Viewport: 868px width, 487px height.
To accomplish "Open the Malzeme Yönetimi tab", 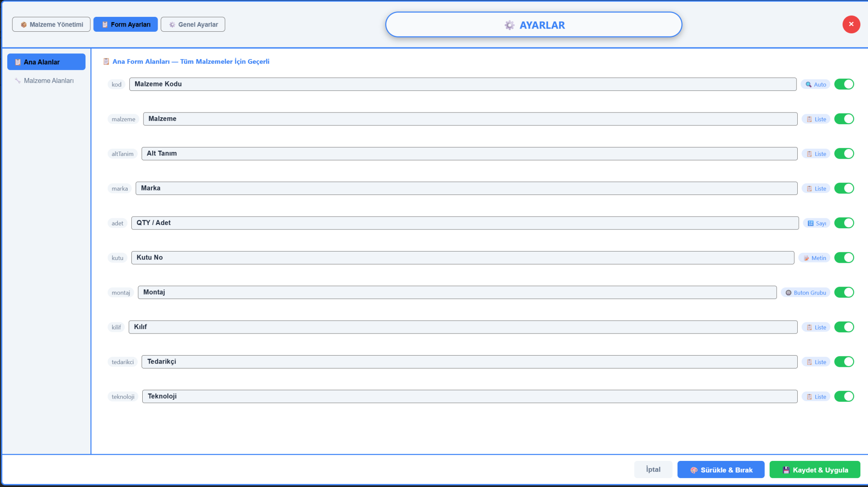I will pos(51,25).
